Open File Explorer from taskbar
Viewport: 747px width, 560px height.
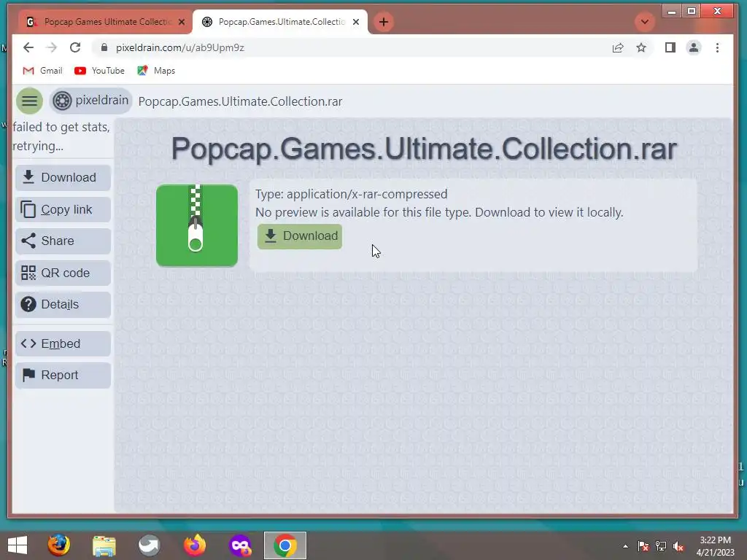(104, 545)
